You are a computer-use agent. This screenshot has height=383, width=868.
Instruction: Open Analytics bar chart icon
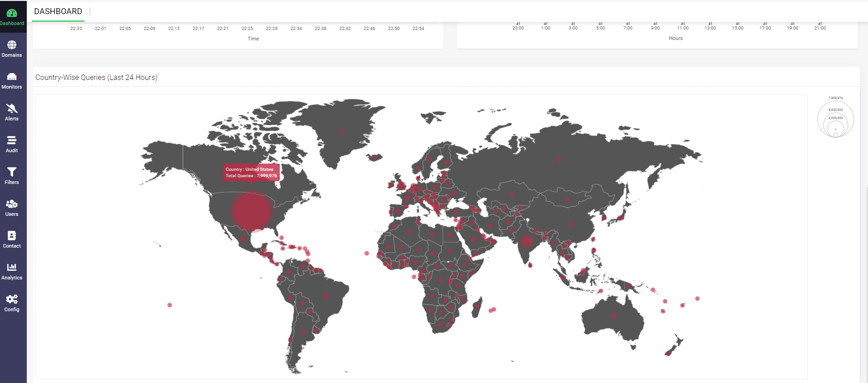point(12,268)
